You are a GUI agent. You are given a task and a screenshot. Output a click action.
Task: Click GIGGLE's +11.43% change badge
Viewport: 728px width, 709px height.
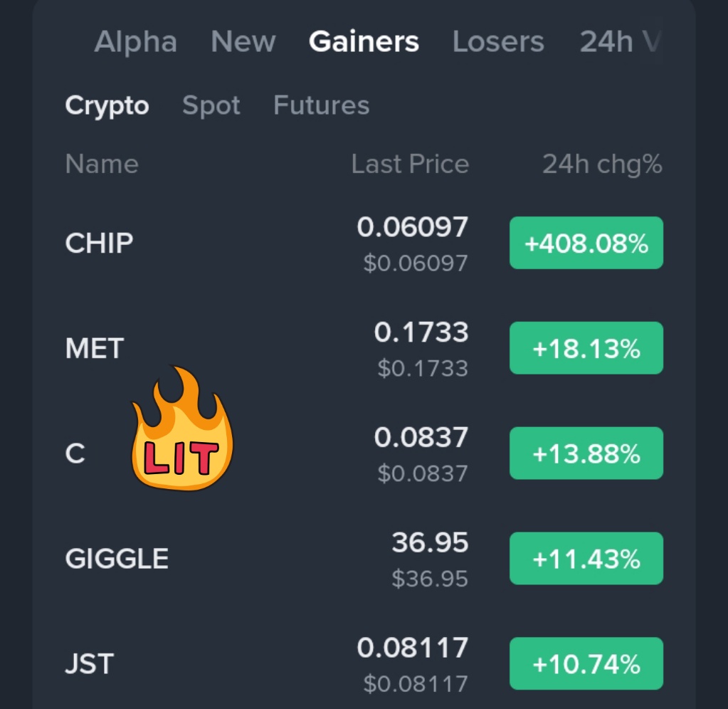(x=586, y=559)
